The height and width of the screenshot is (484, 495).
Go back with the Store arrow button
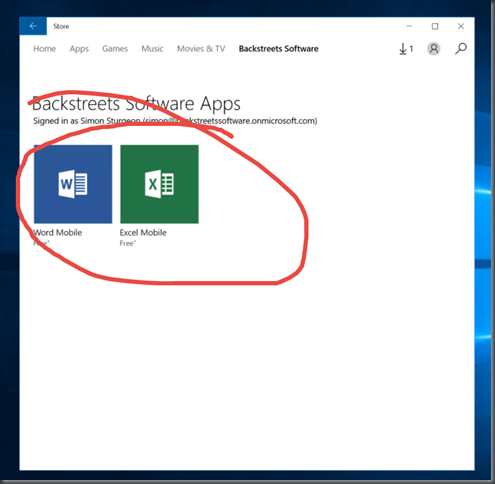[x=33, y=26]
